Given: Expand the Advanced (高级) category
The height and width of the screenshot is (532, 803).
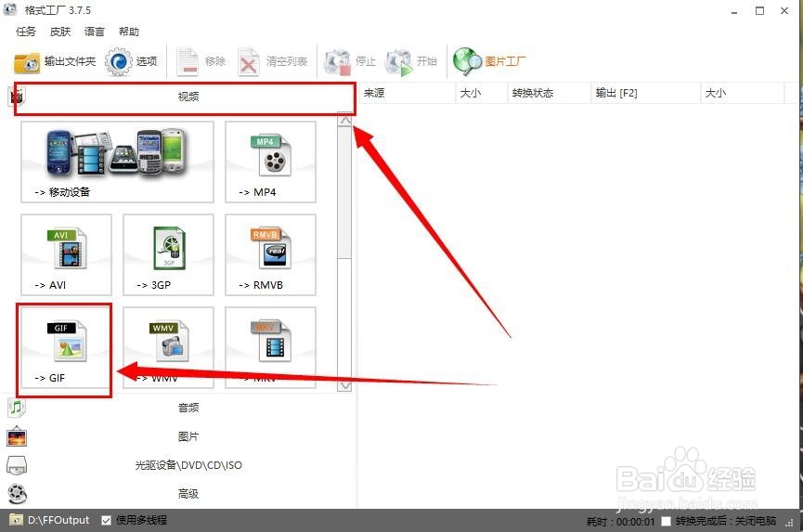Looking at the screenshot, I should [x=188, y=494].
